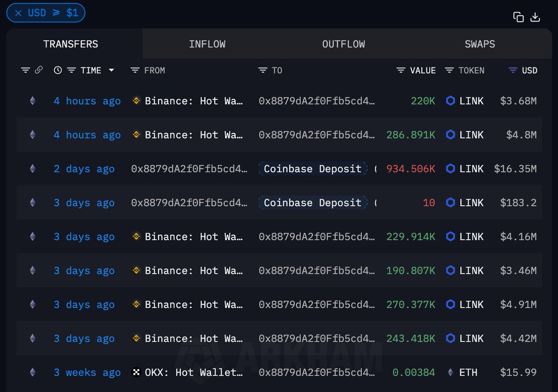Screen dimensions: 558x392
Task: Toggle the USD column filter
Action: pos(513,70)
